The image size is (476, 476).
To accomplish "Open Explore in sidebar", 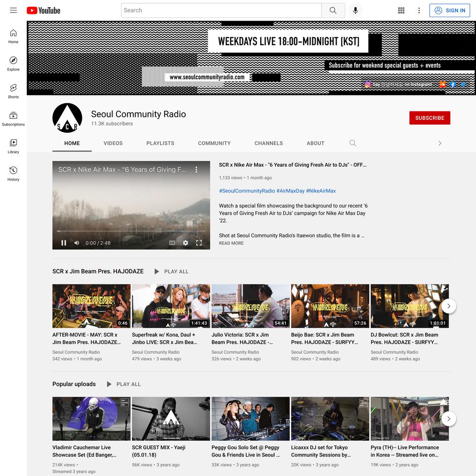I will coord(13,64).
